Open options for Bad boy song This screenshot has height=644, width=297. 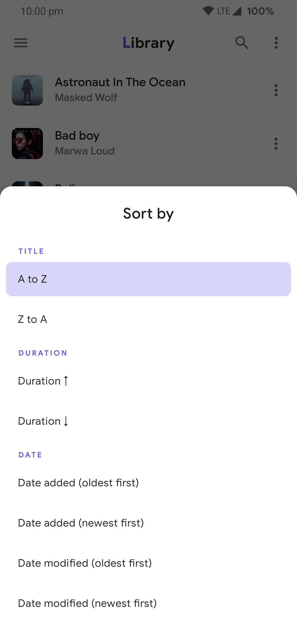pyautogui.click(x=276, y=144)
